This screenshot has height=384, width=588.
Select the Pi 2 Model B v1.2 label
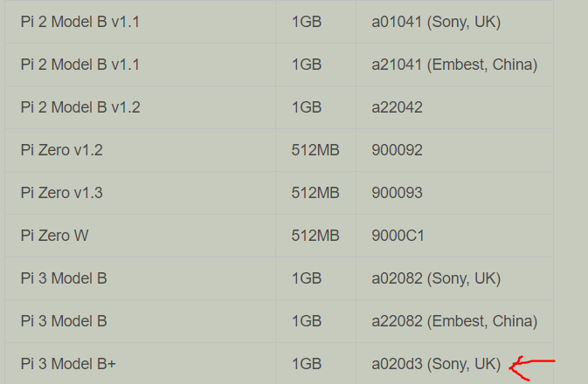coord(80,107)
